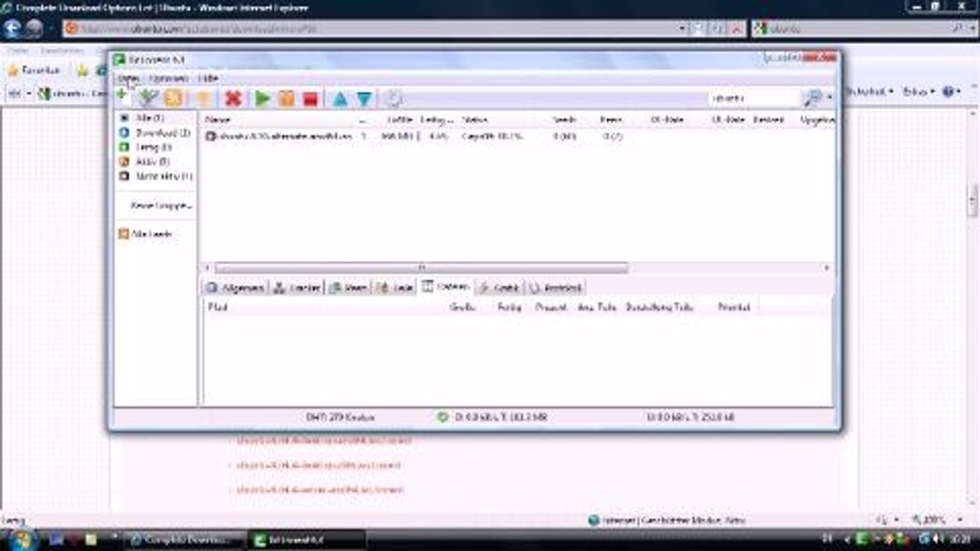Click the Priorität column header in files pane
The height and width of the screenshot is (551, 980).
pyautogui.click(x=733, y=307)
